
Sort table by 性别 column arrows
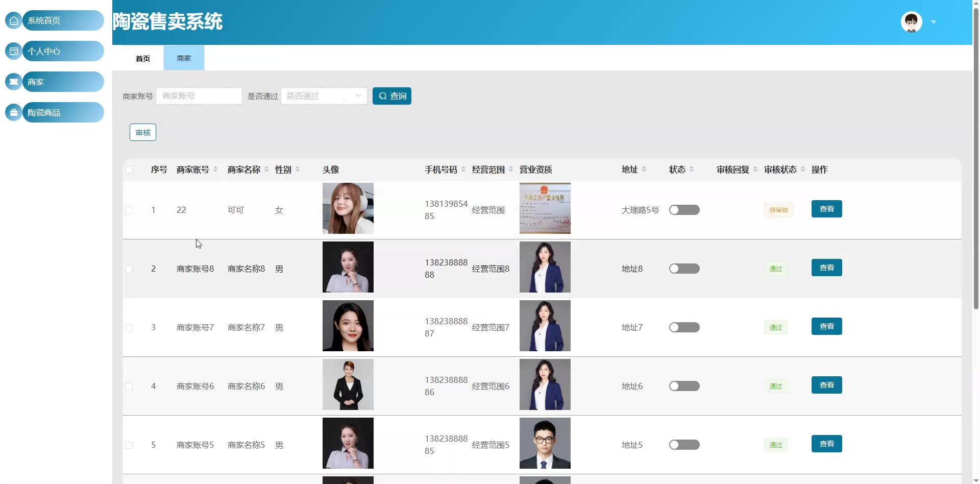click(x=298, y=170)
